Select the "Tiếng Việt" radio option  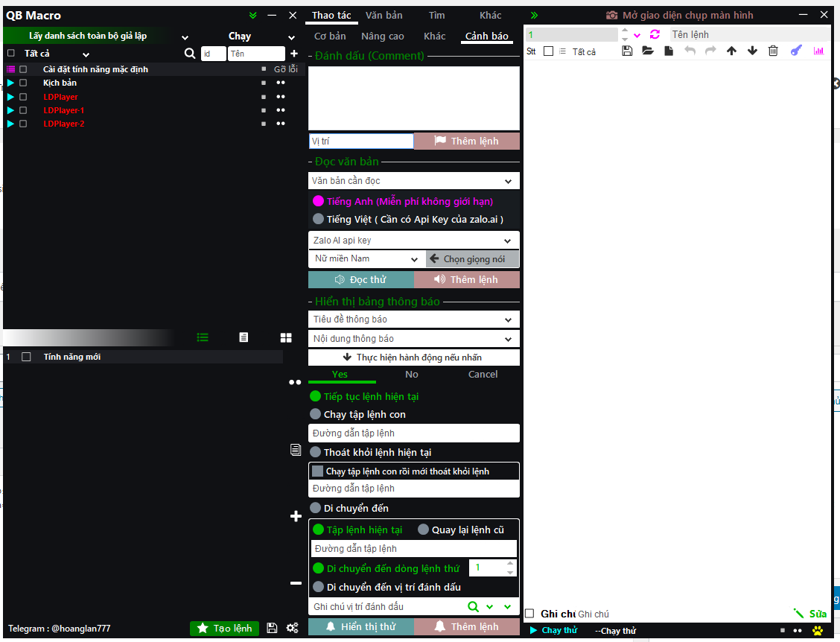tap(319, 219)
